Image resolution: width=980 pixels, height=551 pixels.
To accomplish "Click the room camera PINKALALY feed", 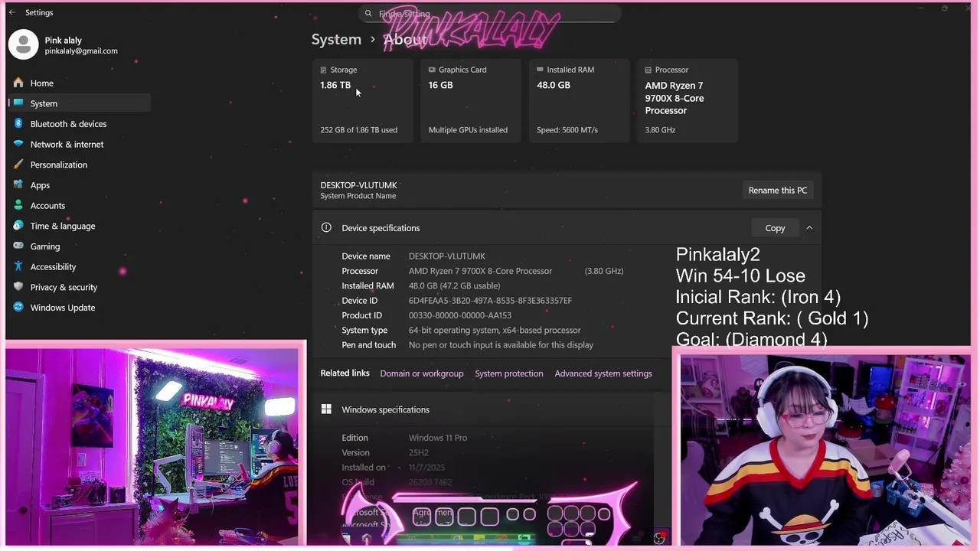I will (152, 446).
